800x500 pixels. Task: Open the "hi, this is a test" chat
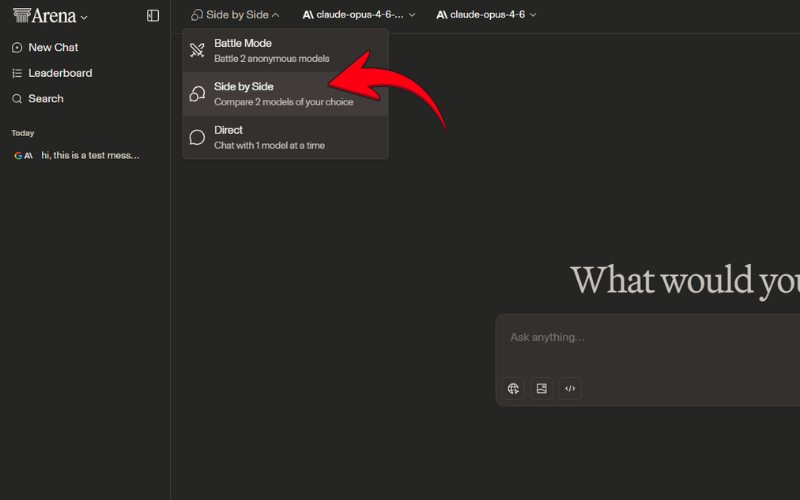(x=88, y=155)
